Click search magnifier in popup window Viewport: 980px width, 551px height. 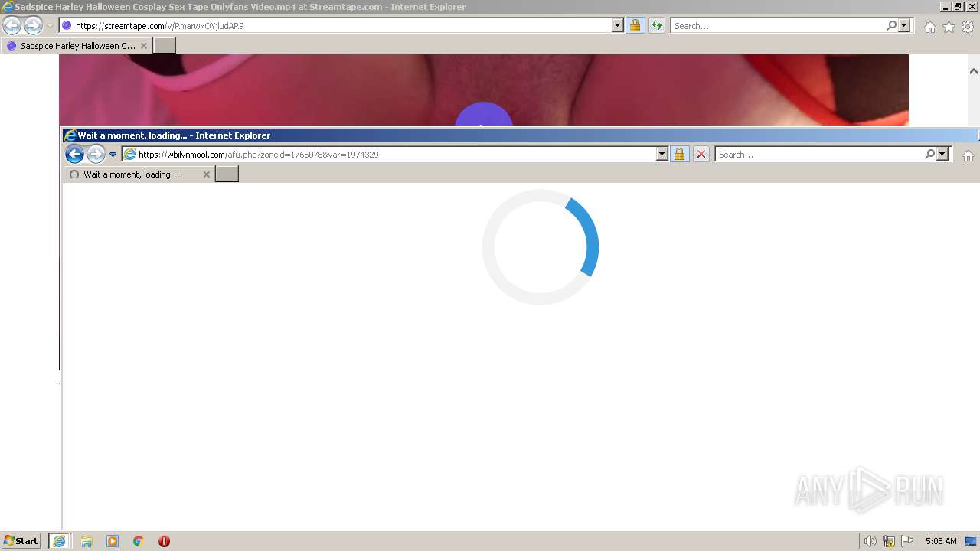(x=929, y=155)
